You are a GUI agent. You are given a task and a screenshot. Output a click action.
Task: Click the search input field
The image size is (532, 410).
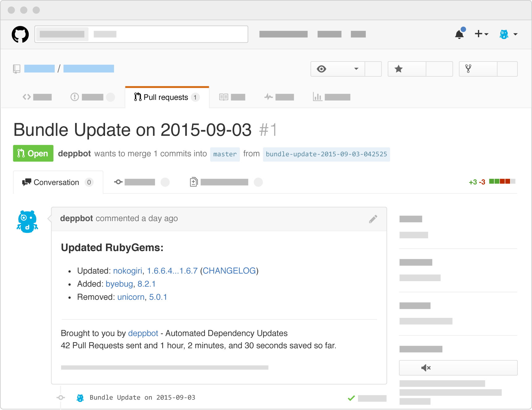(141, 34)
